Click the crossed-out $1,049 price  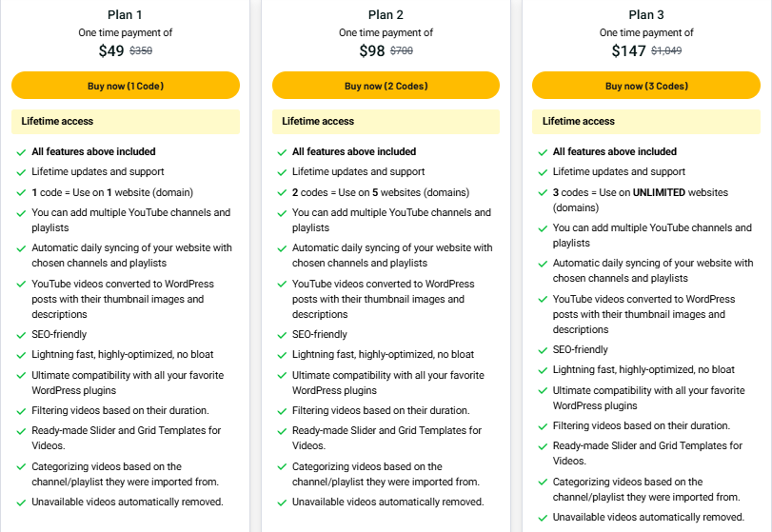tap(666, 50)
